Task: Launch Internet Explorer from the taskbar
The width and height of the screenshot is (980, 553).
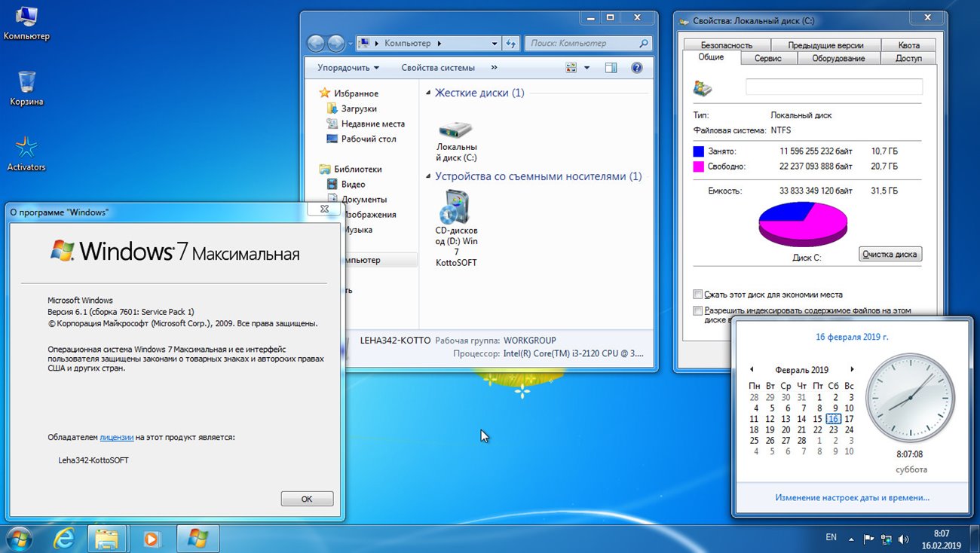Action: [64, 539]
